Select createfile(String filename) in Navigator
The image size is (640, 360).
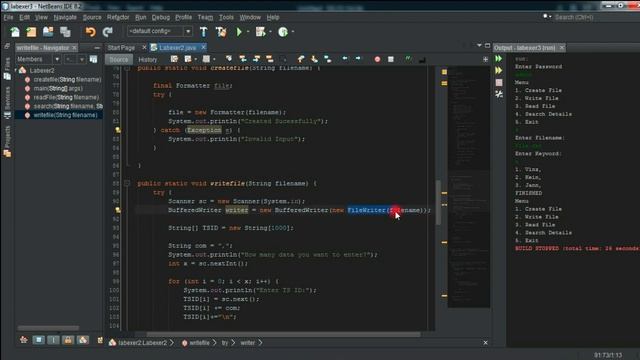pyautogui.click(x=67, y=80)
